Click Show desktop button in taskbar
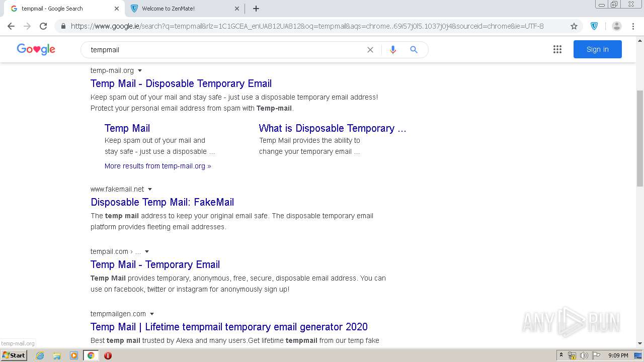Viewport: 644px width, 362px height. coord(638,355)
